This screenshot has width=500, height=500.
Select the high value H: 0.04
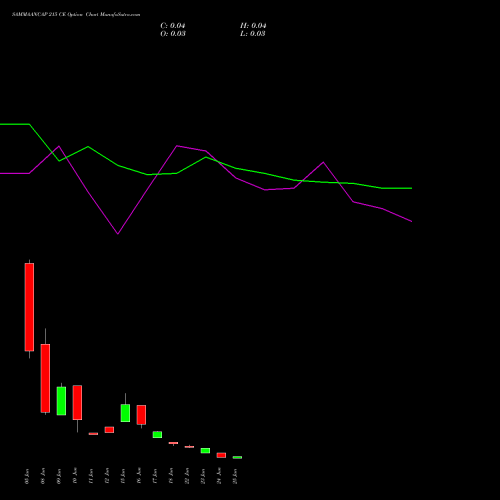[253, 26]
